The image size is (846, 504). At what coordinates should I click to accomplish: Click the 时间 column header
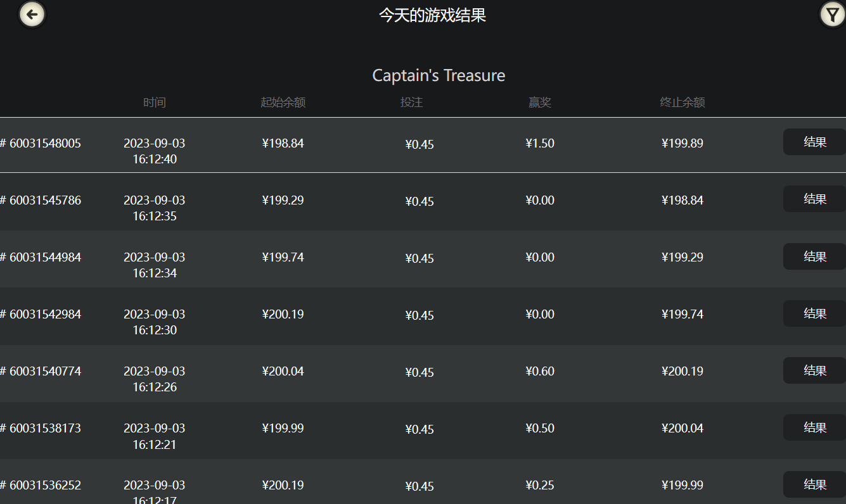point(155,103)
